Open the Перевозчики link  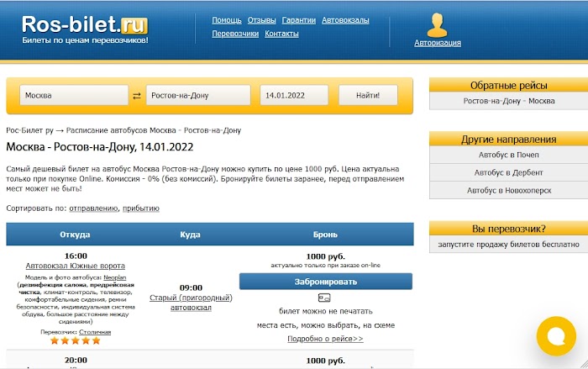click(235, 34)
